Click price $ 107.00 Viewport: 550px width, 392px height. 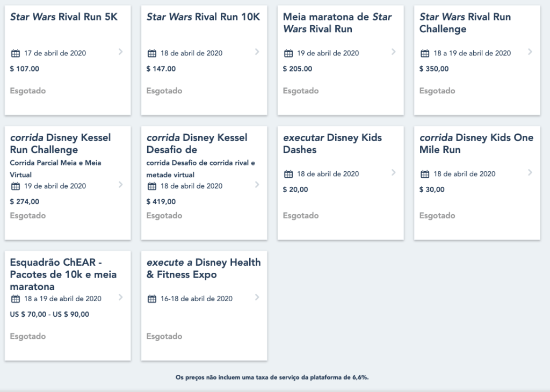pyautogui.click(x=25, y=69)
